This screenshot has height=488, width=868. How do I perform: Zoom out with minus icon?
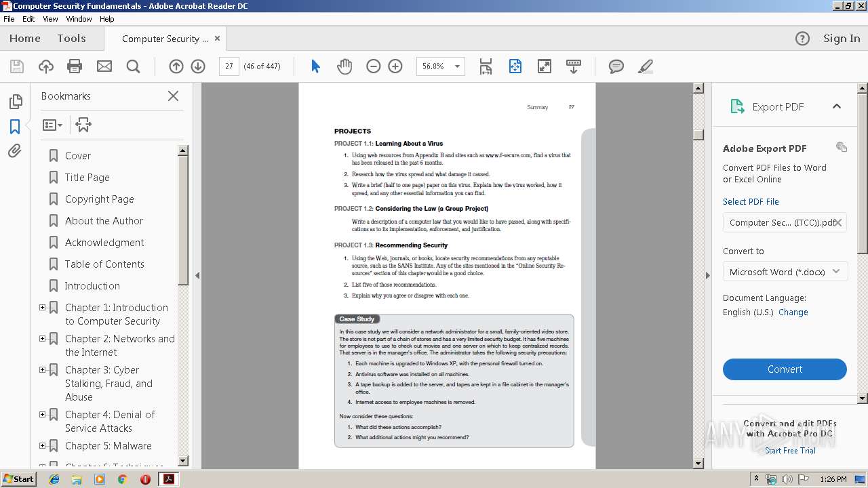(373, 66)
